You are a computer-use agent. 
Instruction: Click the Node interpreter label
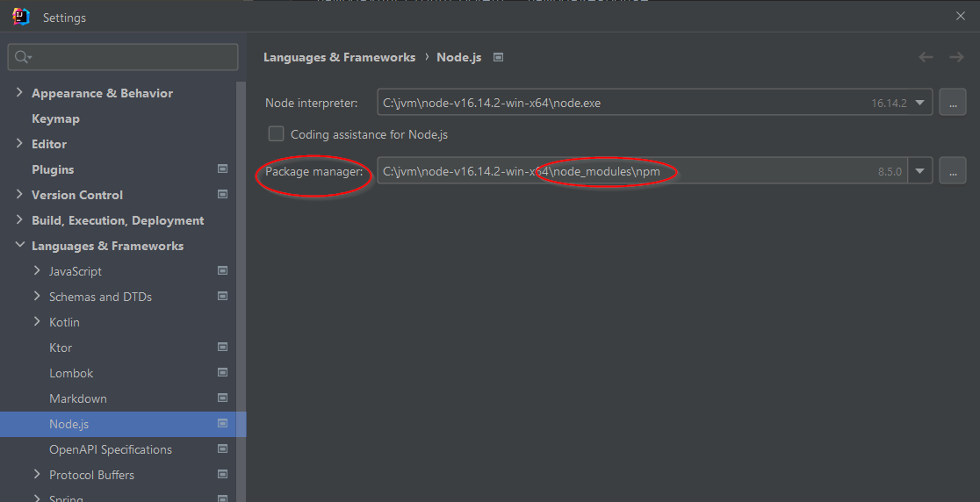click(x=311, y=103)
